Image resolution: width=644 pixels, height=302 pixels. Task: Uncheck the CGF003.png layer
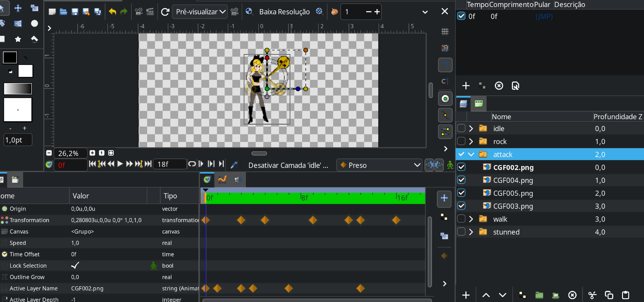(x=461, y=206)
